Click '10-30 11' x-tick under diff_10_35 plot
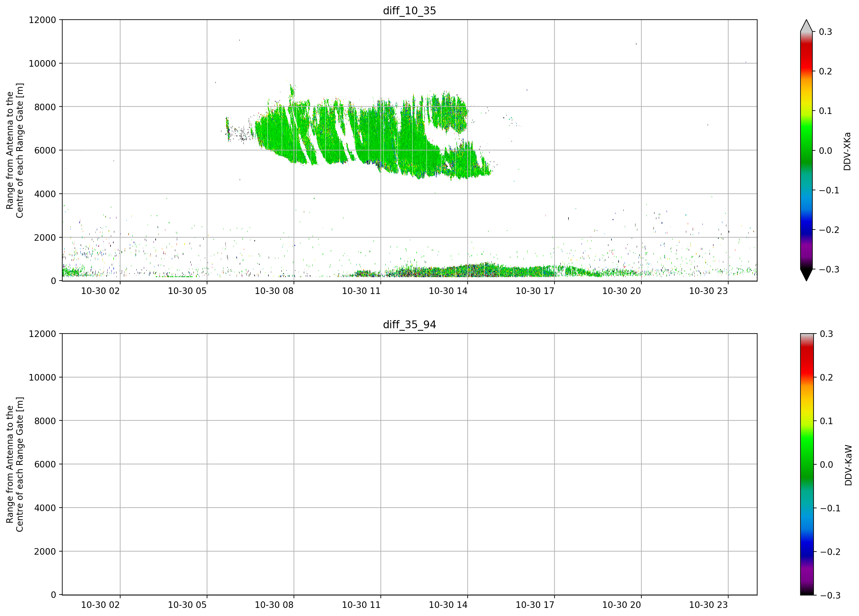859x616 pixels. pyautogui.click(x=361, y=291)
